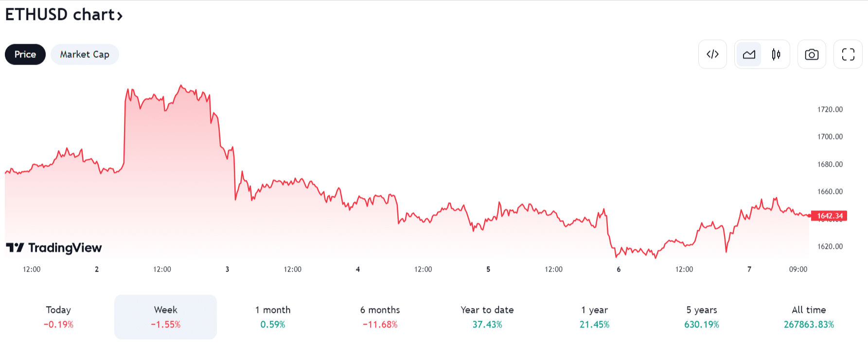Select the All time range
This screenshot has width=868, height=343.
pos(809,317)
